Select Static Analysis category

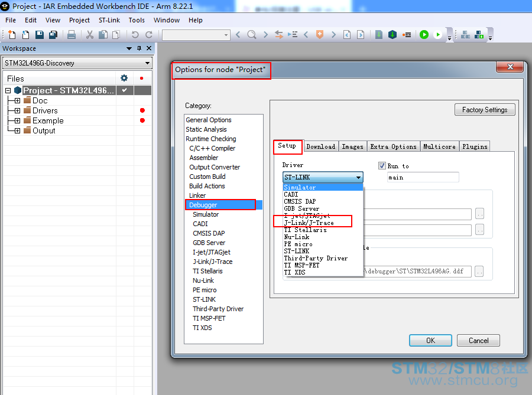(x=206, y=129)
